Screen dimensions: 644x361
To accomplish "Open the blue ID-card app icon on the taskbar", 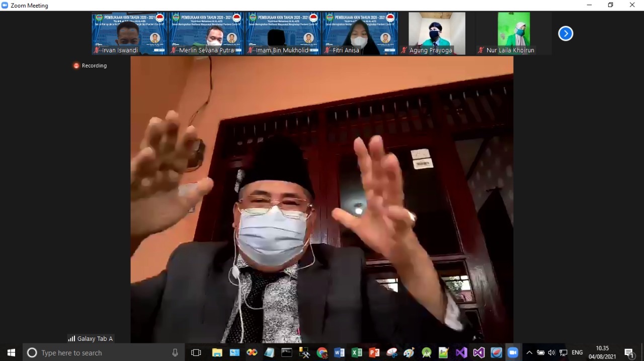I will click(234, 352).
